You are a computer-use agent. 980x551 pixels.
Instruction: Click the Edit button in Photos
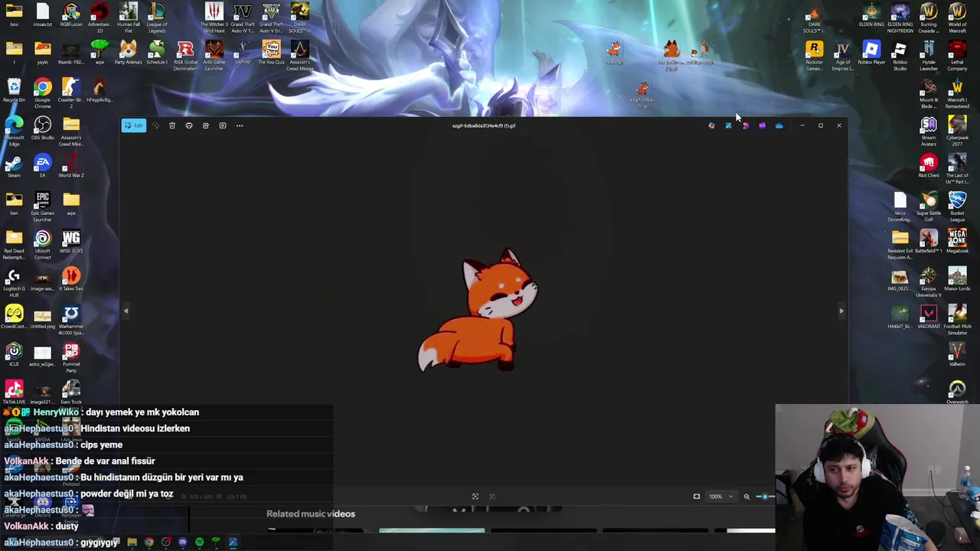[133, 126]
